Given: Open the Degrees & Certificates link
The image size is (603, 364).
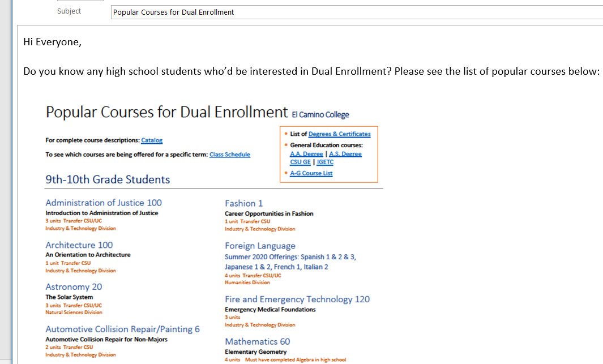Looking at the screenshot, I should coord(340,134).
